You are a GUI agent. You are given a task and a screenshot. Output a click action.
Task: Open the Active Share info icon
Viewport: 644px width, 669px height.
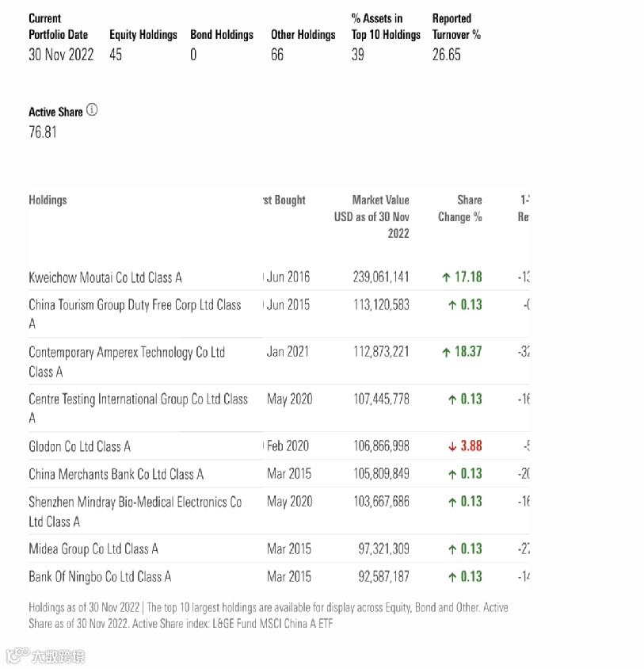[x=92, y=110]
